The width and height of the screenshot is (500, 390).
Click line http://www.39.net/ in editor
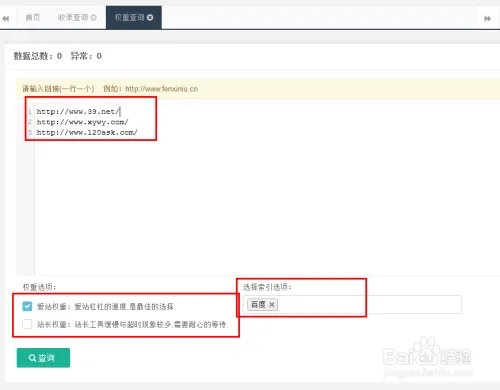tap(78, 111)
